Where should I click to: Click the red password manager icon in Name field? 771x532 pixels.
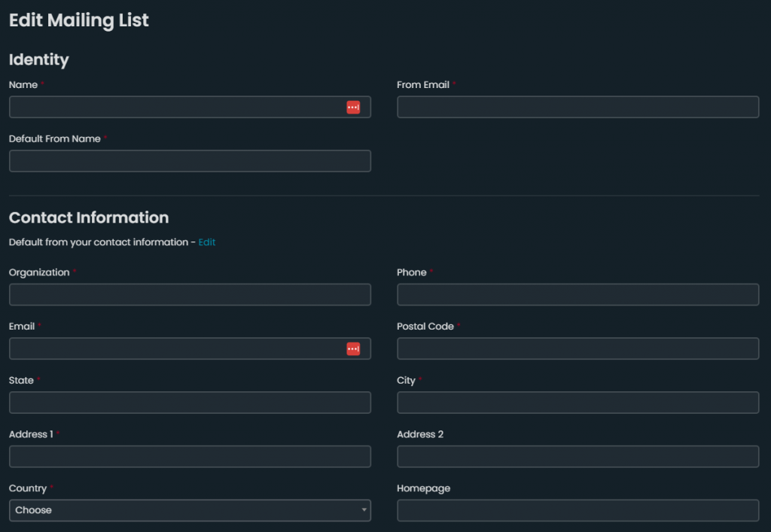coord(353,108)
